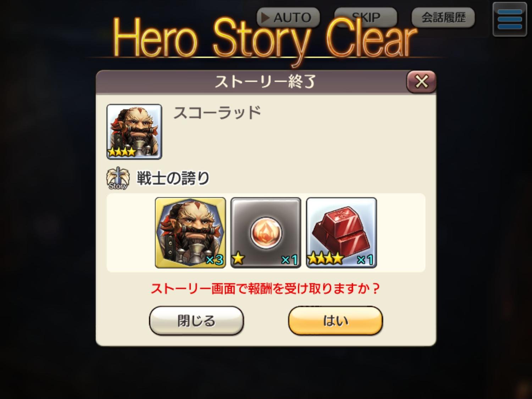Click the three stars on ingot reward
532x399 pixels.
[325, 259]
